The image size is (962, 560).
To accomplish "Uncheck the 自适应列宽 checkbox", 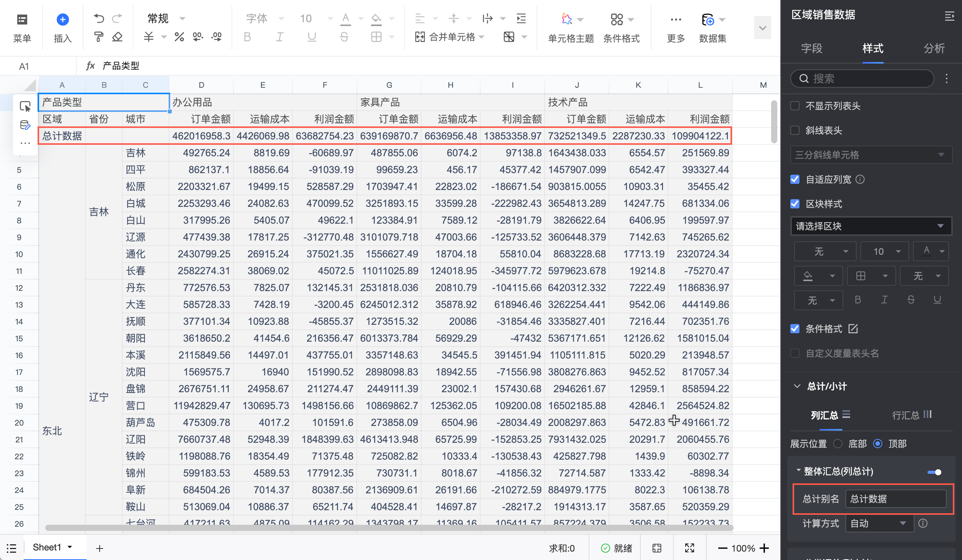I will click(x=795, y=179).
